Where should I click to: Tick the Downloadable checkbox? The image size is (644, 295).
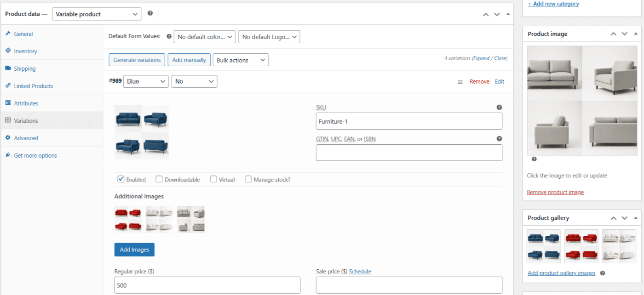point(159,179)
